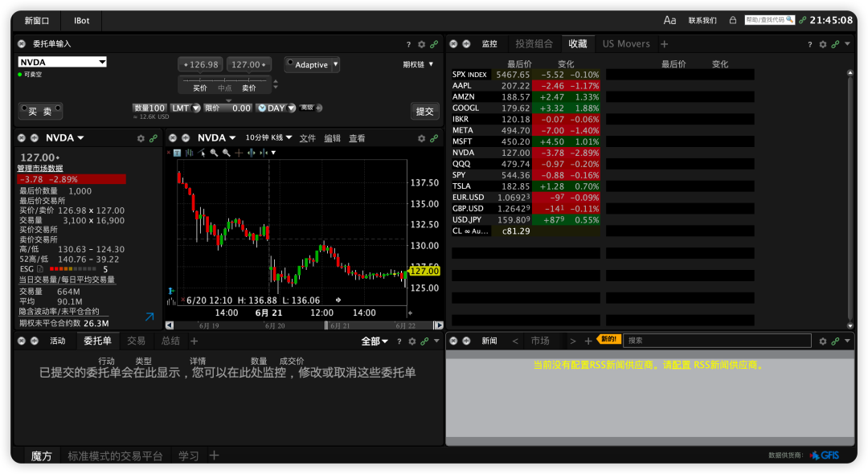
Task: Click the news panel link chain icon
Action: tap(835, 341)
